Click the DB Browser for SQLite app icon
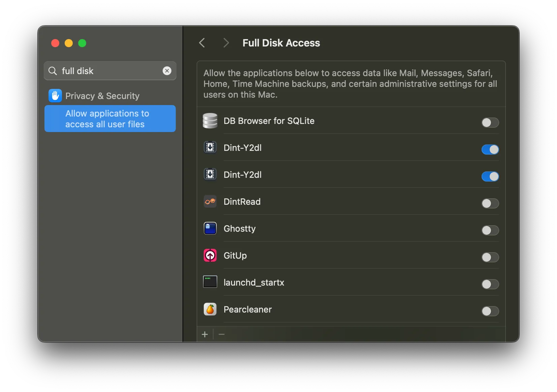Viewport: 557px width, 392px height. click(x=210, y=121)
